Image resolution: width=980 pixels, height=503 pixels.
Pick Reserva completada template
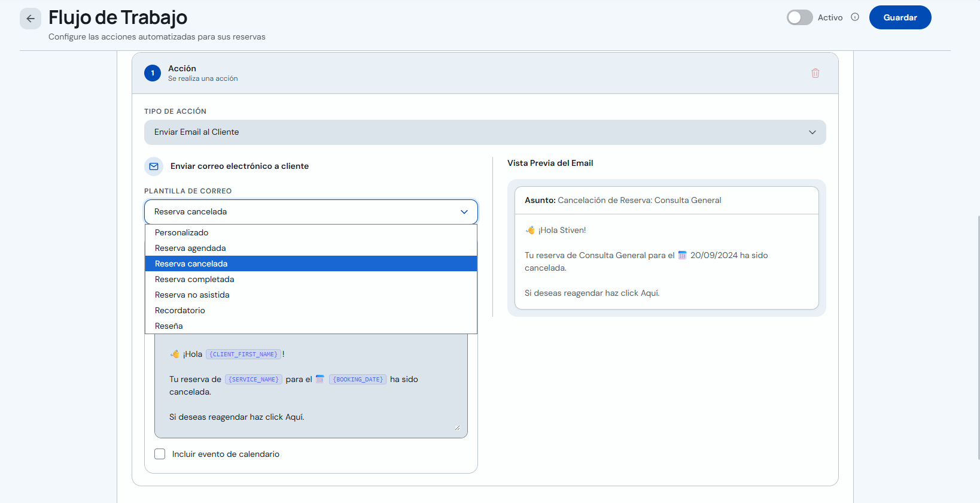311,279
